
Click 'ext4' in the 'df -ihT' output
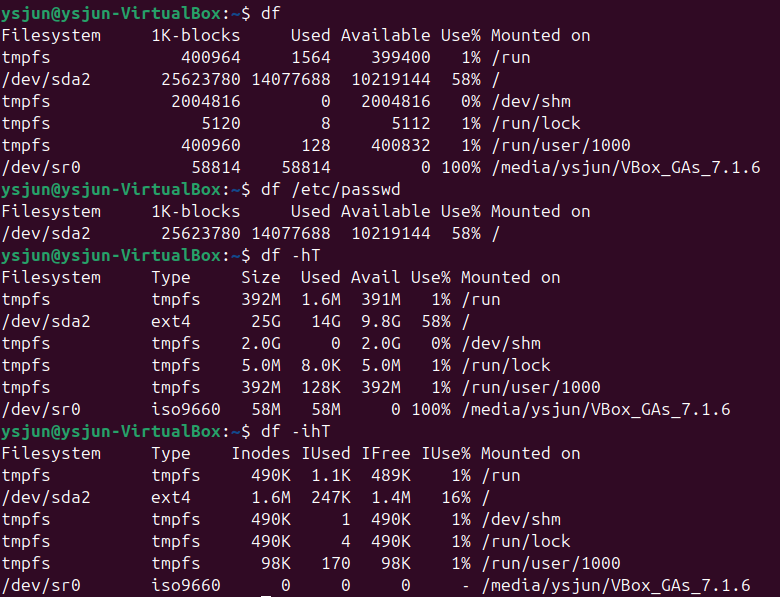(x=171, y=498)
